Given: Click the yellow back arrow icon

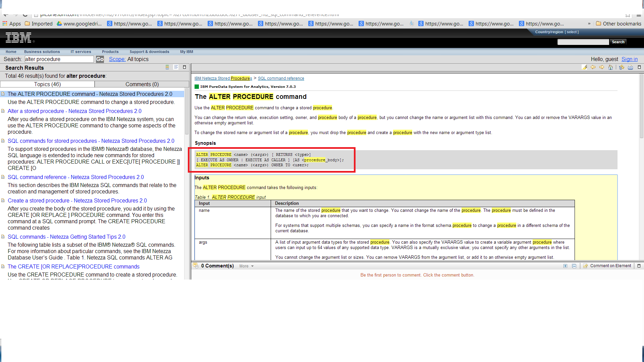Looking at the screenshot, I should pyautogui.click(x=593, y=67).
